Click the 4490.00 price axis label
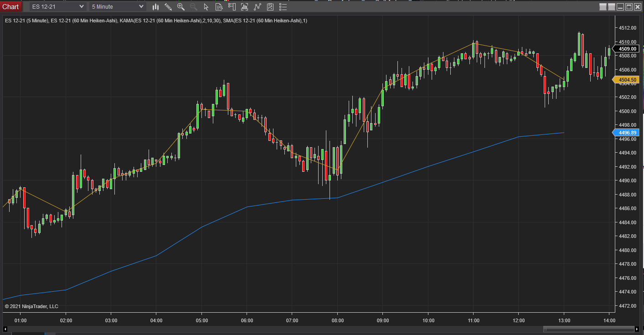Viewport: 644px width, 335px height. (627, 180)
